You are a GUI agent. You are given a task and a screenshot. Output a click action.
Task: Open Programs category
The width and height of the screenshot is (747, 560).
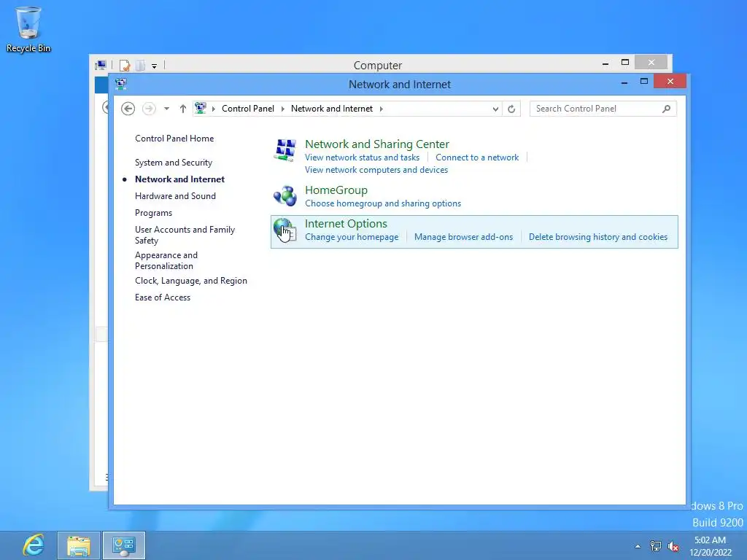click(x=153, y=213)
